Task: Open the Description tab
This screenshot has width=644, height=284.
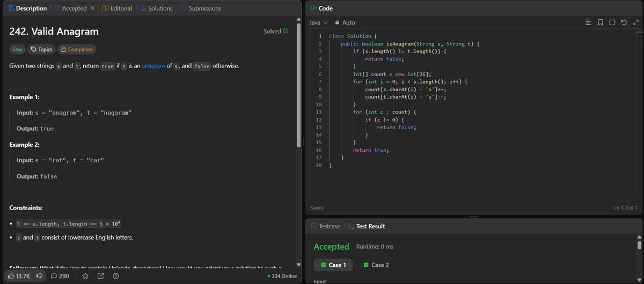Action: point(27,9)
